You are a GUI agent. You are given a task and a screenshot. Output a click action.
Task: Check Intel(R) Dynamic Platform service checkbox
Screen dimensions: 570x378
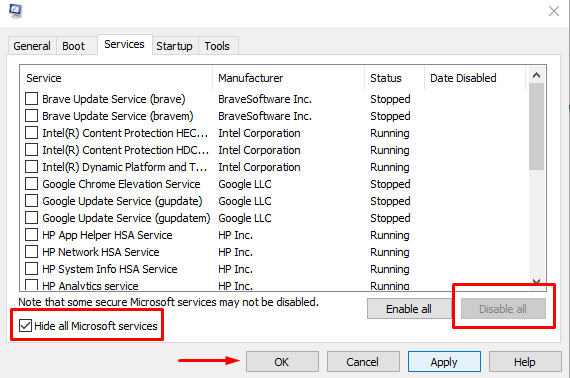pyautogui.click(x=31, y=167)
